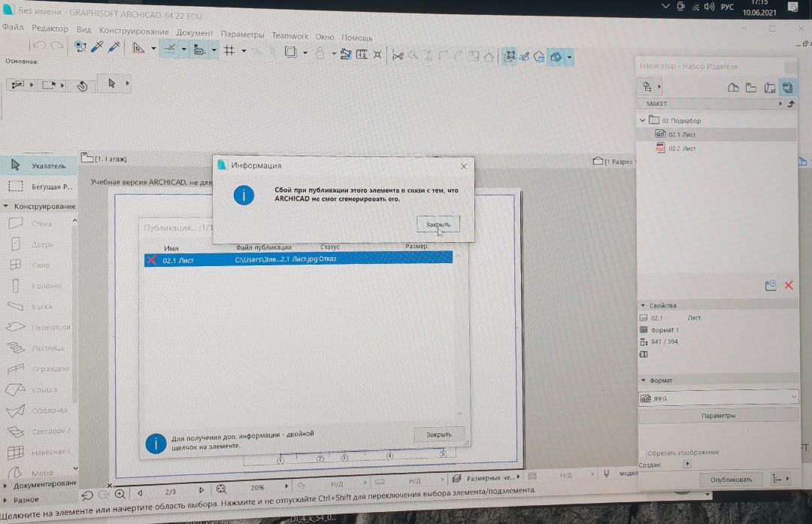Screen dimensions: 812x524
Task: Open the Teamwork menu
Action: [290, 36]
